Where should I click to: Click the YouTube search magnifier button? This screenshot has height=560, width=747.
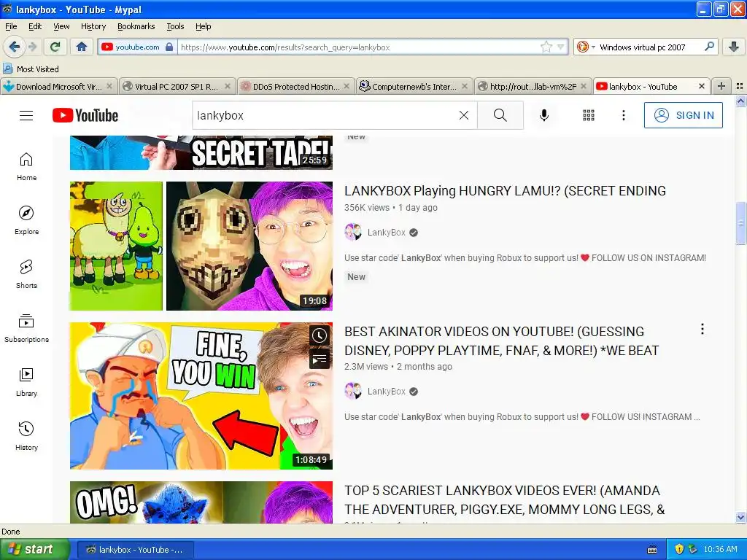(500, 115)
